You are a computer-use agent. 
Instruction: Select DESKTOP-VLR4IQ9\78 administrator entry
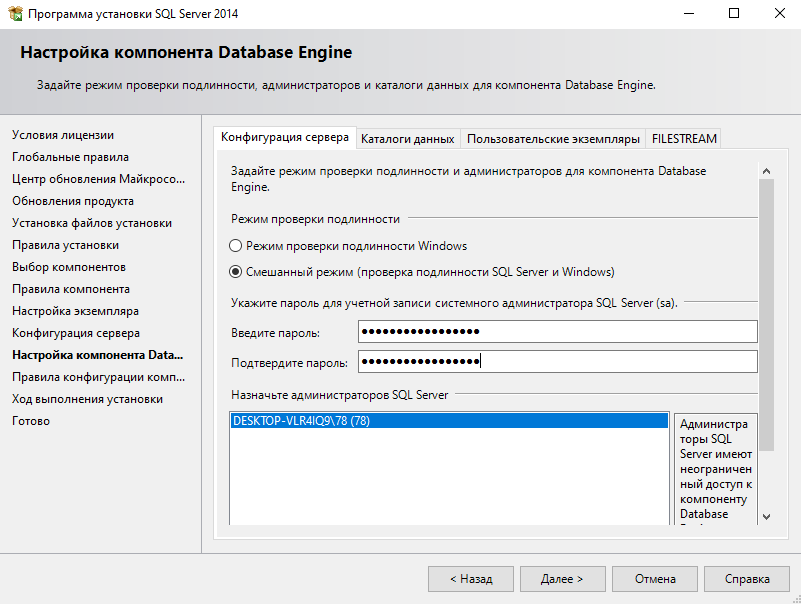pyautogui.click(x=449, y=421)
